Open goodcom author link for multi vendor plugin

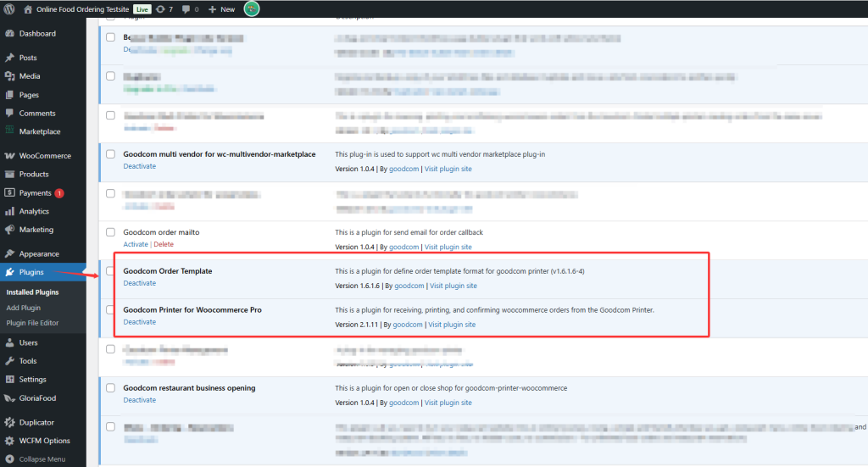[403, 169]
